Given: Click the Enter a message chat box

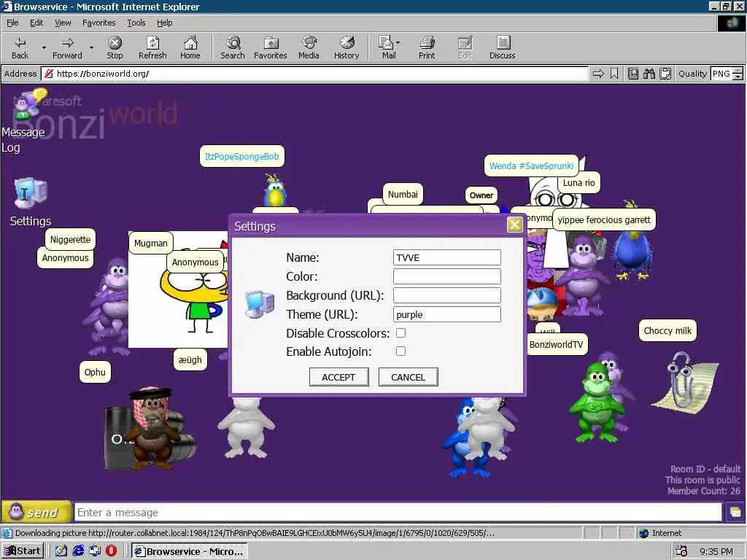Looking at the screenshot, I should click(x=398, y=513).
